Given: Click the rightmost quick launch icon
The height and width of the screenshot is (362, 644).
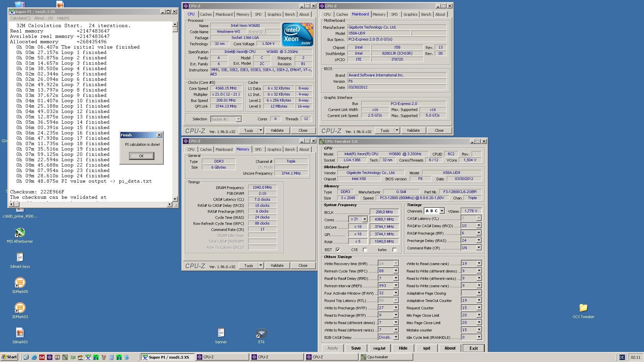Looking at the screenshot, I should pos(126,357).
